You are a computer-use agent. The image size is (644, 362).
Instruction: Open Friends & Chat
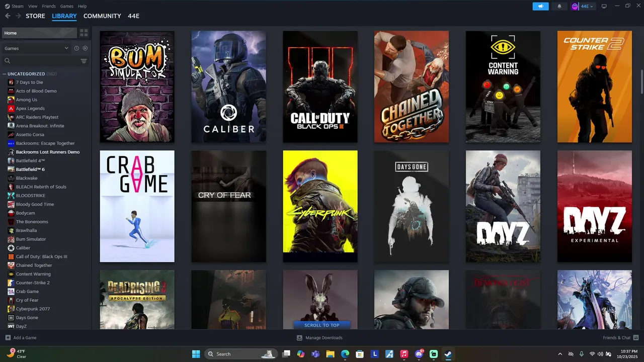[616, 338]
